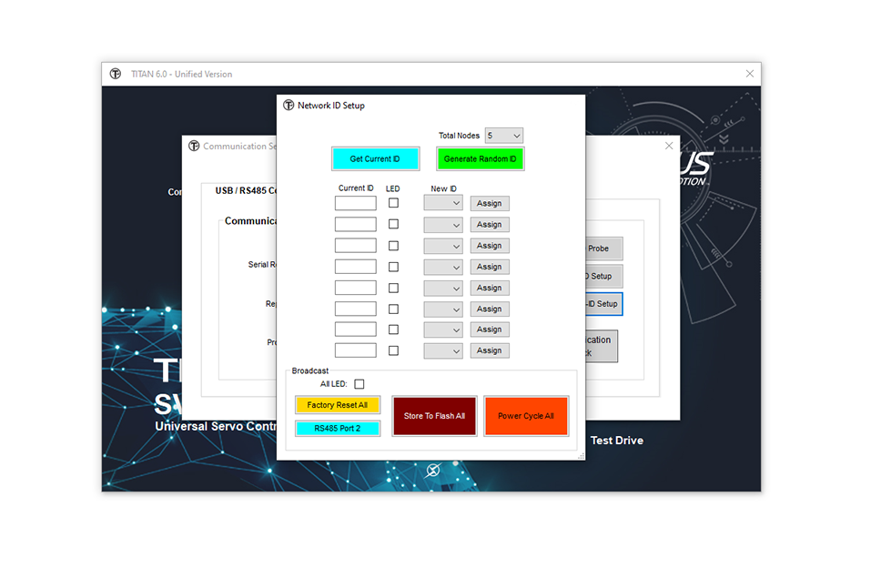Click the Network ID Setup title icon

tap(289, 106)
